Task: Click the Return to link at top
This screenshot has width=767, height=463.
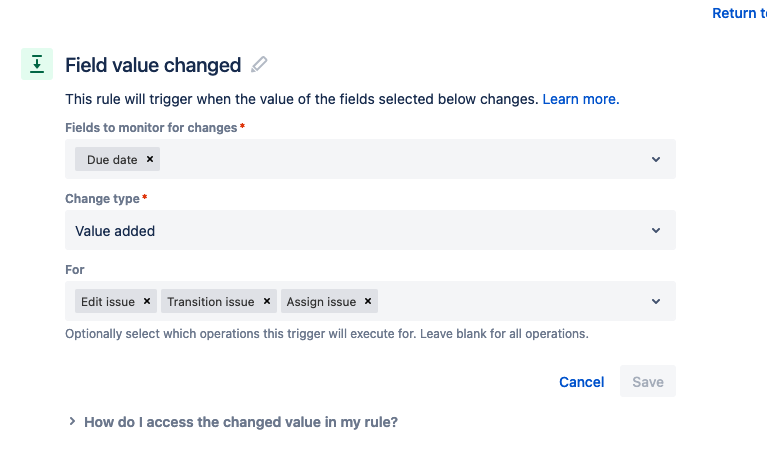Action: (x=738, y=13)
